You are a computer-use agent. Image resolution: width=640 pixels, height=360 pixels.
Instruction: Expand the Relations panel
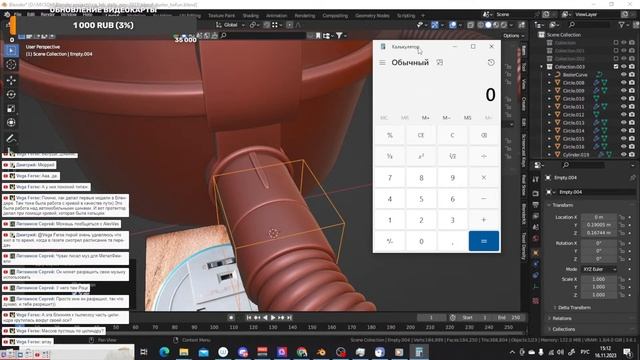click(x=562, y=318)
